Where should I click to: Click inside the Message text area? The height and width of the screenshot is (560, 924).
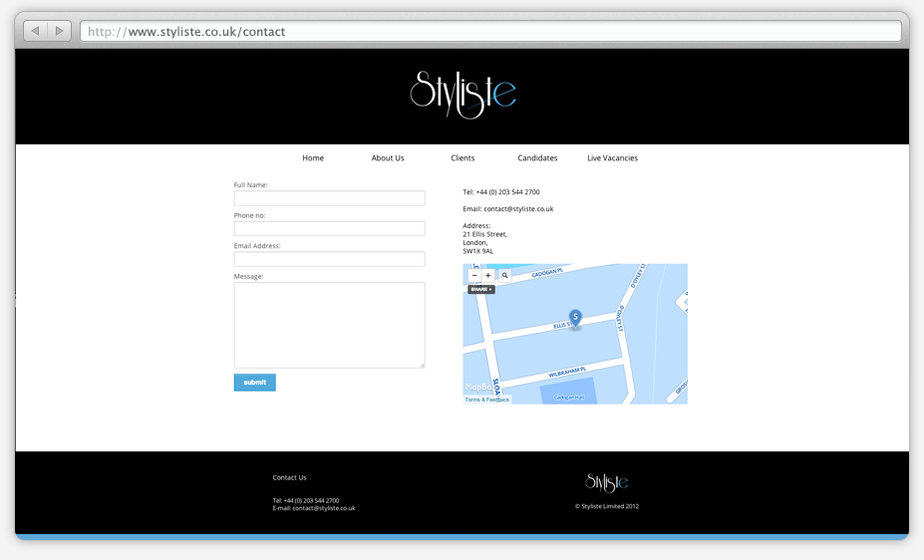[329, 325]
